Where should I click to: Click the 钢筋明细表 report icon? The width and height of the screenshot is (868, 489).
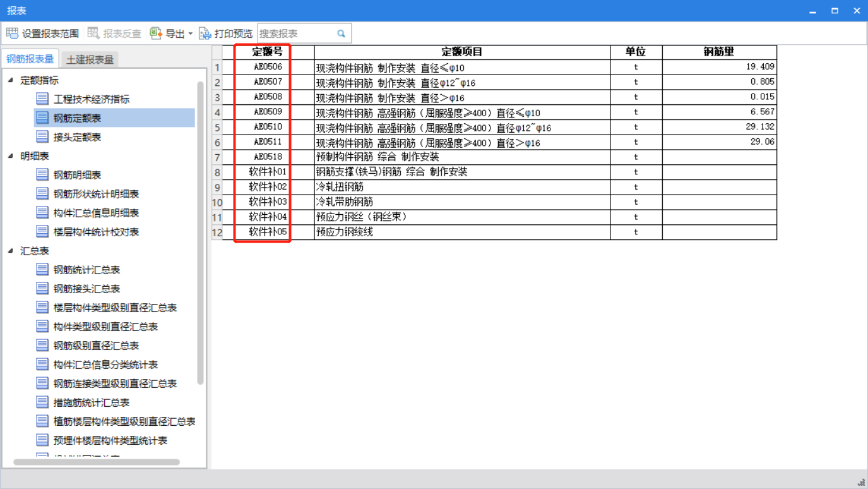[42, 174]
